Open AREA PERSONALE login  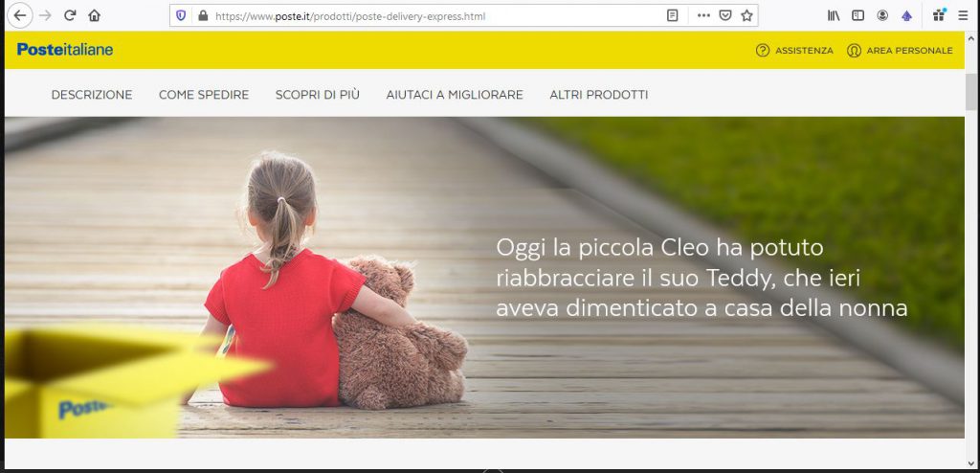[900, 51]
